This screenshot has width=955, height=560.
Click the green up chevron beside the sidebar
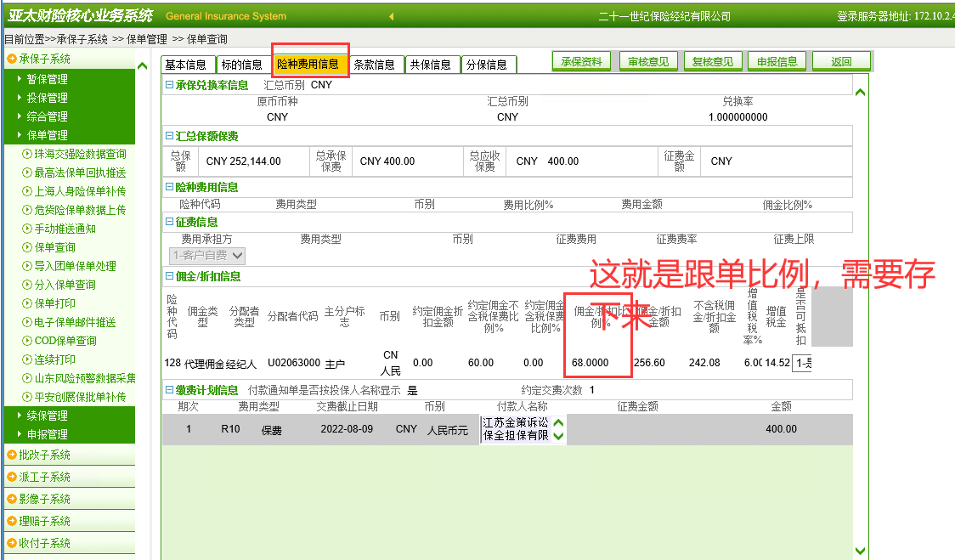[142, 65]
